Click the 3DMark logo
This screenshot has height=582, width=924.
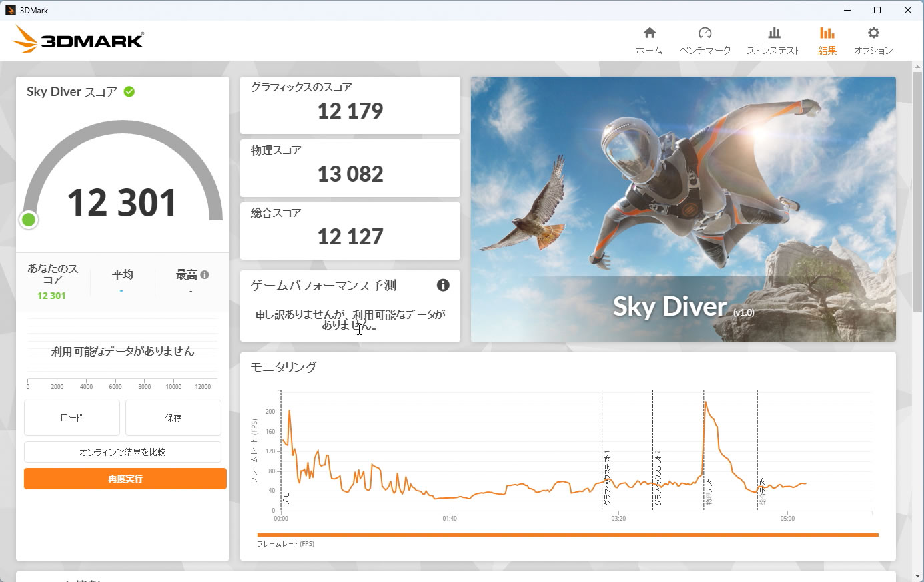(78, 40)
